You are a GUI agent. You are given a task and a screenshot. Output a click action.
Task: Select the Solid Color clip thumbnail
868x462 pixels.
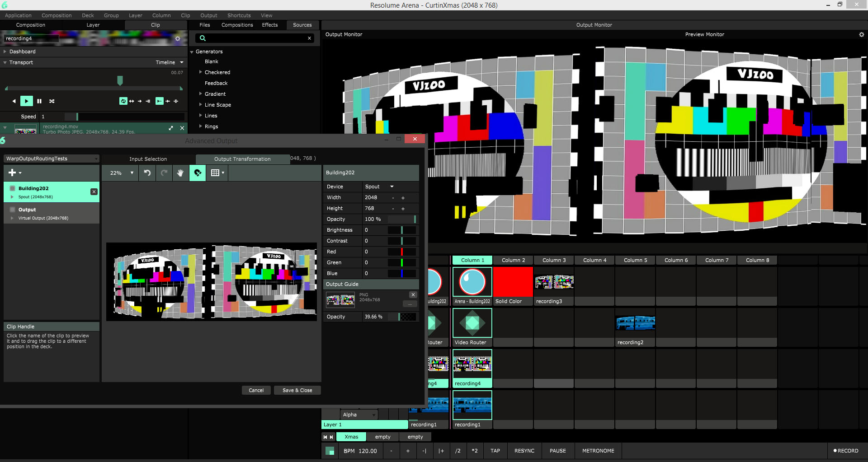(x=513, y=282)
